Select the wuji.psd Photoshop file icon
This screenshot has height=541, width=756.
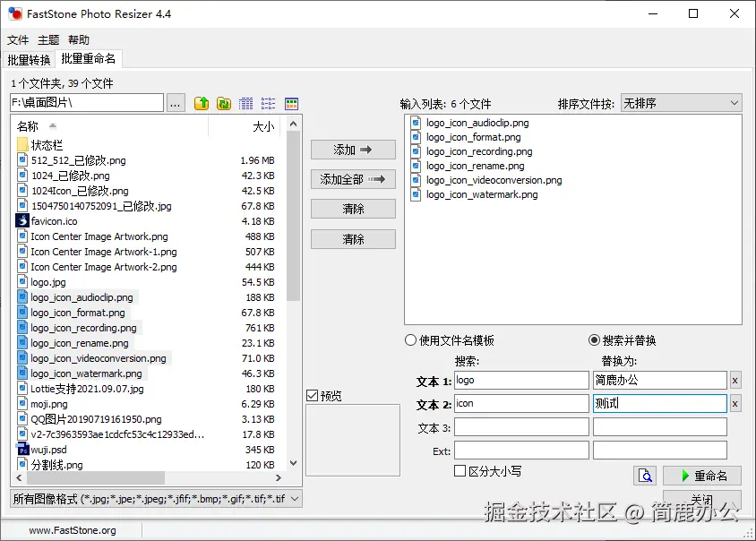click(x=22, y=450)
